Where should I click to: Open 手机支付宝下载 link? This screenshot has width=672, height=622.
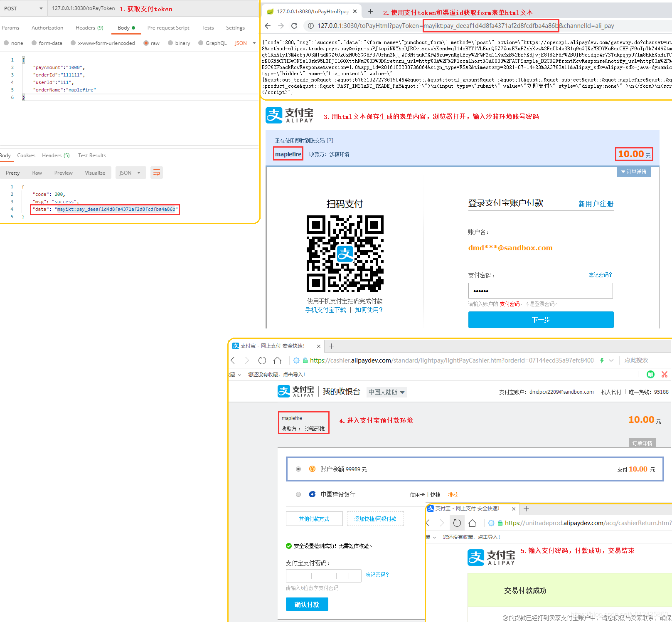326,310
